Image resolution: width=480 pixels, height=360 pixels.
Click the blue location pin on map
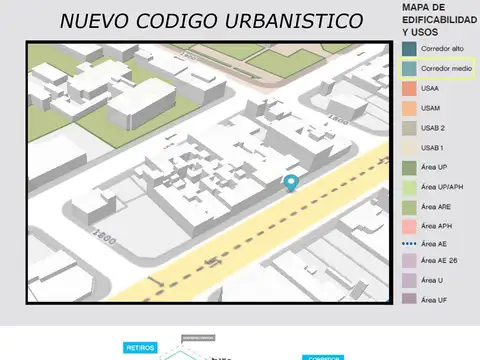point(291,183)
